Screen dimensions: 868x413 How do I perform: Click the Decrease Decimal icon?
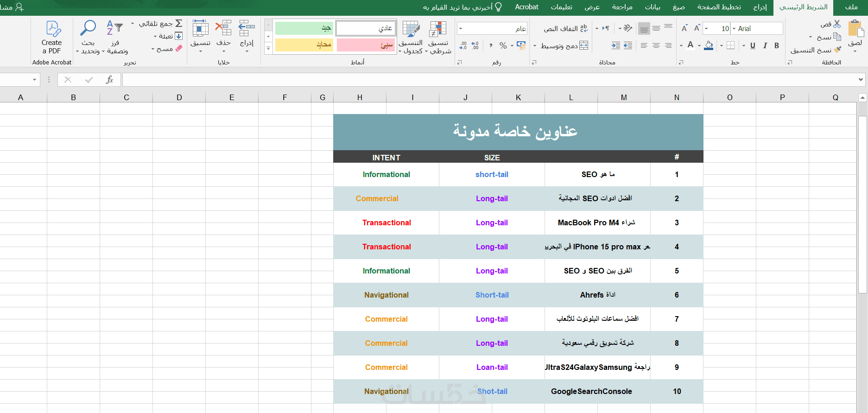click(x=463, y=45)
